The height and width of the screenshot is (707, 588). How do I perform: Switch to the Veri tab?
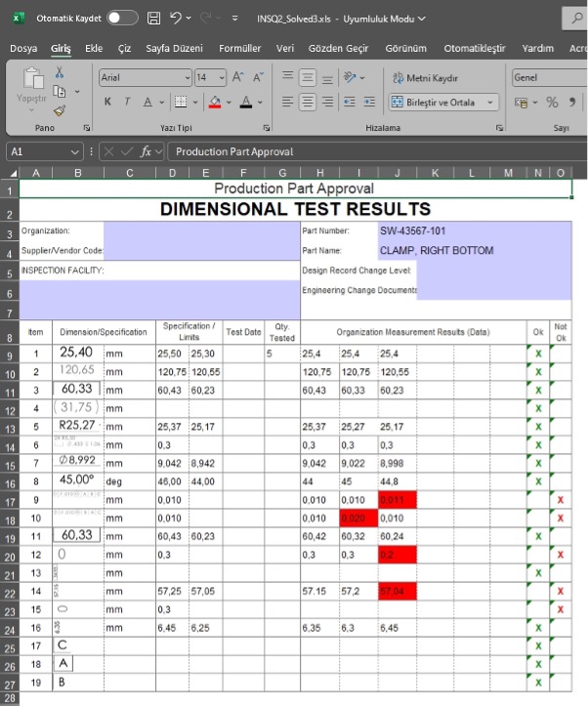285,48
